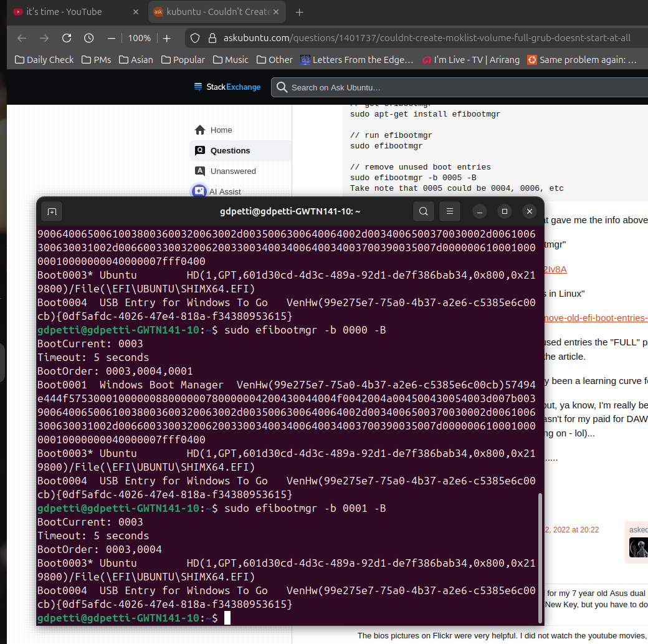The height and width of the screenshot is (644, 648).
Task: Focus the Search on Ask Ubuntu field
Action: click(461, 87)
